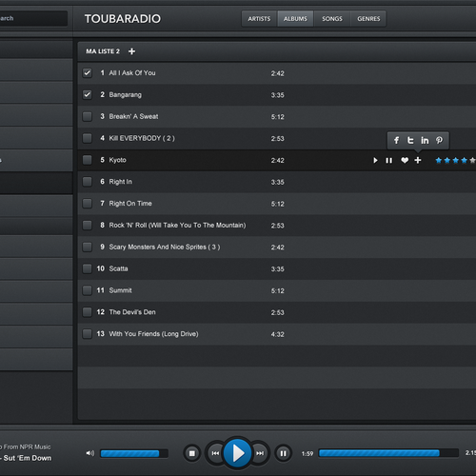
Task: Select the track title All I Ask Of You
Action: [x=132, y=73]
